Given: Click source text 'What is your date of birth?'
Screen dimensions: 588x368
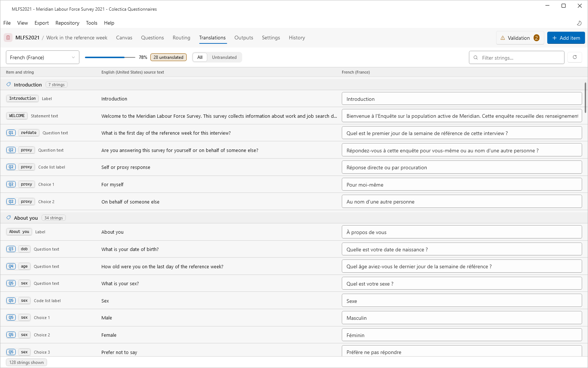Looking at the screenshot, I should click(x=130, y=249).
